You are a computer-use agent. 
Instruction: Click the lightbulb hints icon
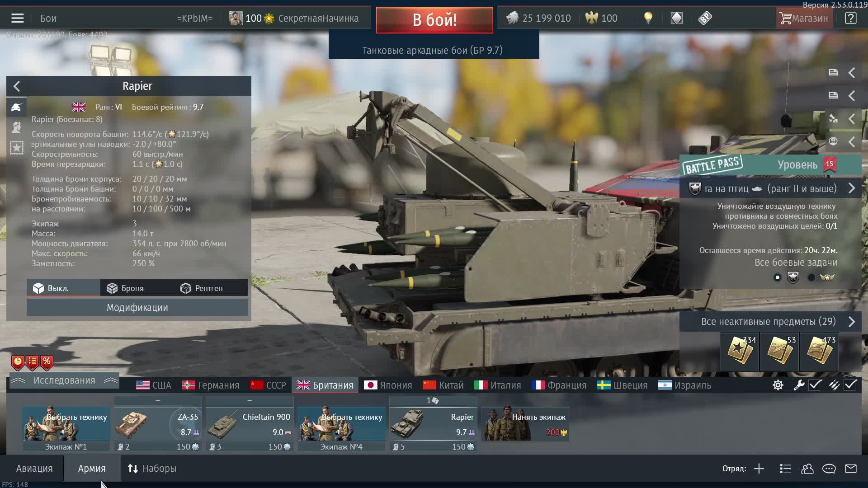point(648,18)
